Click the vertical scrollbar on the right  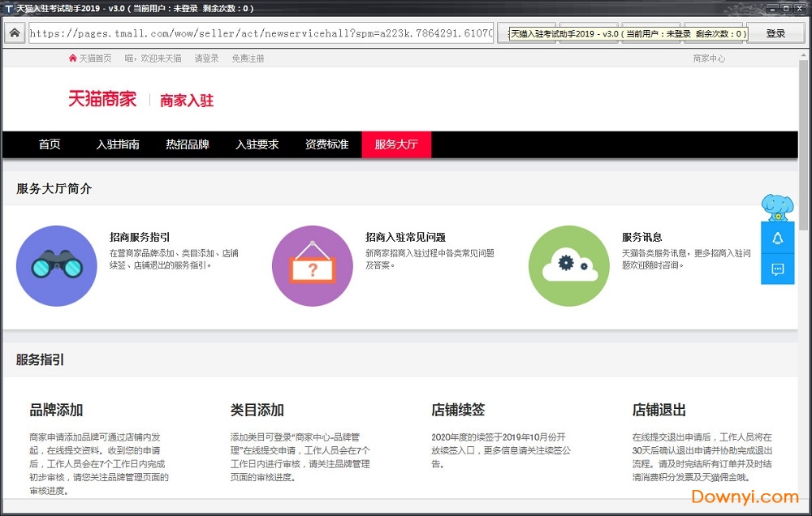pyautogui.click(x=804, y=243)
